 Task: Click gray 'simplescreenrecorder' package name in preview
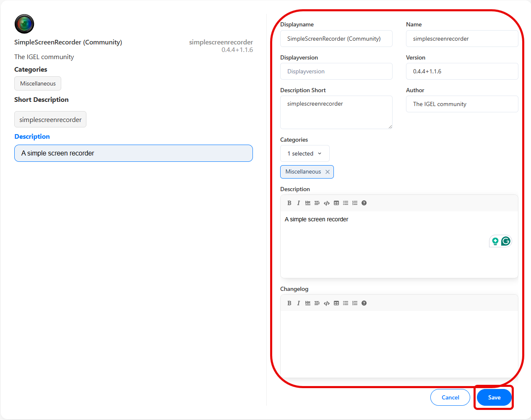coord(221,42)
